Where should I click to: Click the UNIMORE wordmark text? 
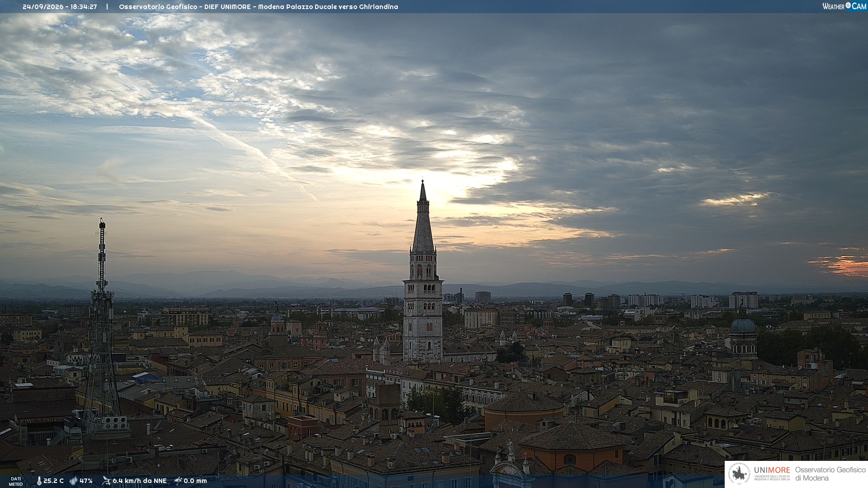click(772, 470)
